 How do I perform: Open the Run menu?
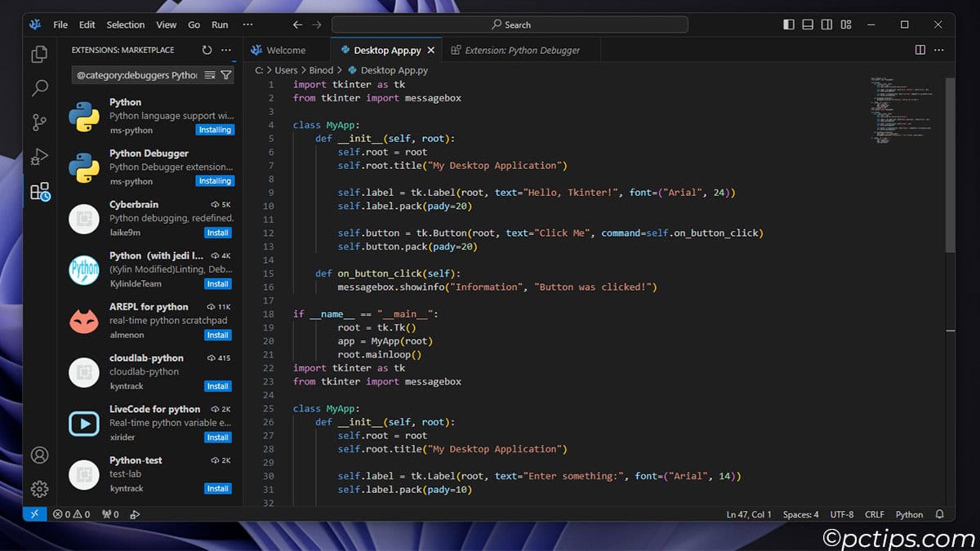[x=219, y=24]
